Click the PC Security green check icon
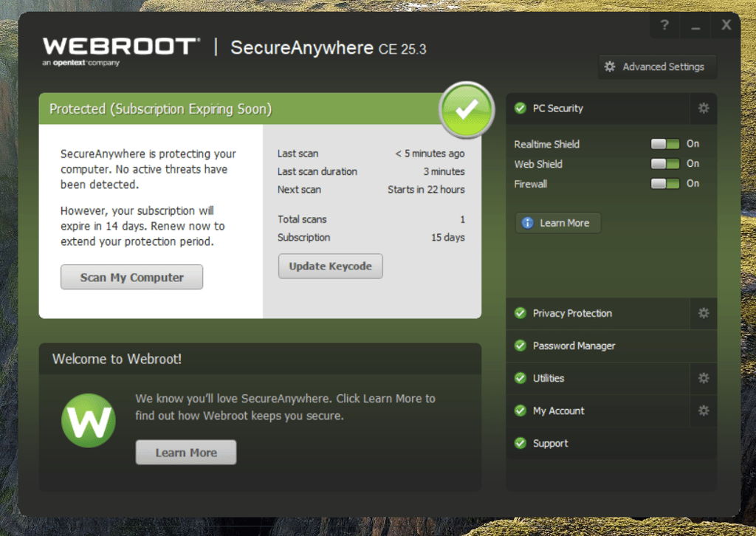The image size is (756, 536). pyautogui.click(x=520, y=109)
